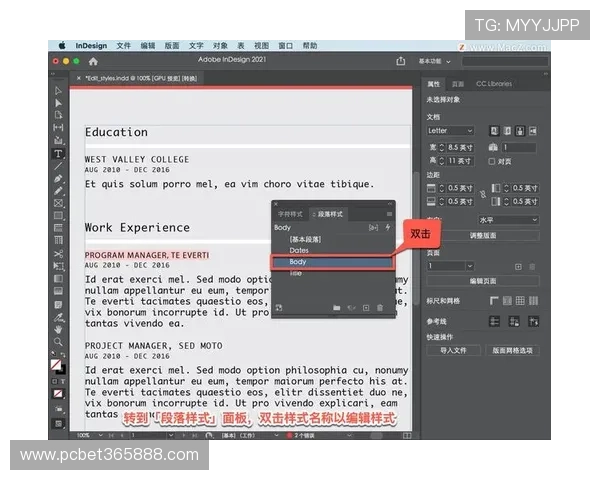Switch to the 字符样式 tab
Screen dimensions: 600x480
pos(289,214)
